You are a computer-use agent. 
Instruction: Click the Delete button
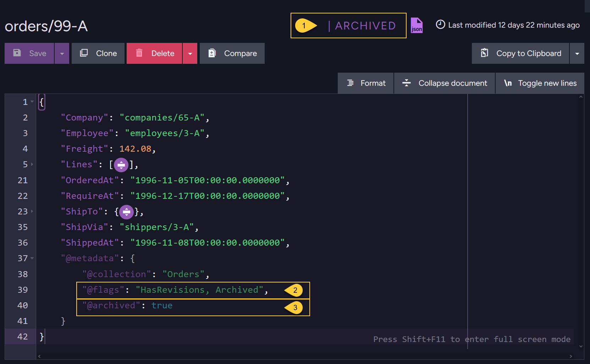(154, 54)
